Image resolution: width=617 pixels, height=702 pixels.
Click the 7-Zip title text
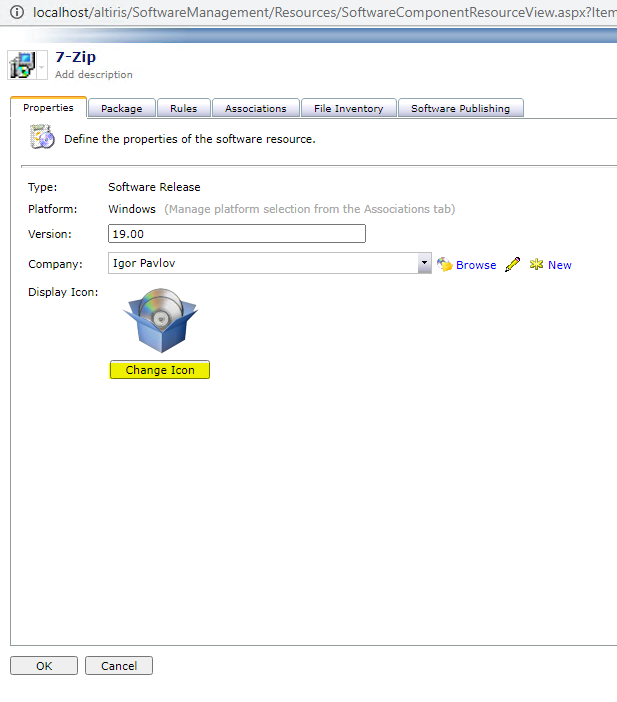(75, 57)
